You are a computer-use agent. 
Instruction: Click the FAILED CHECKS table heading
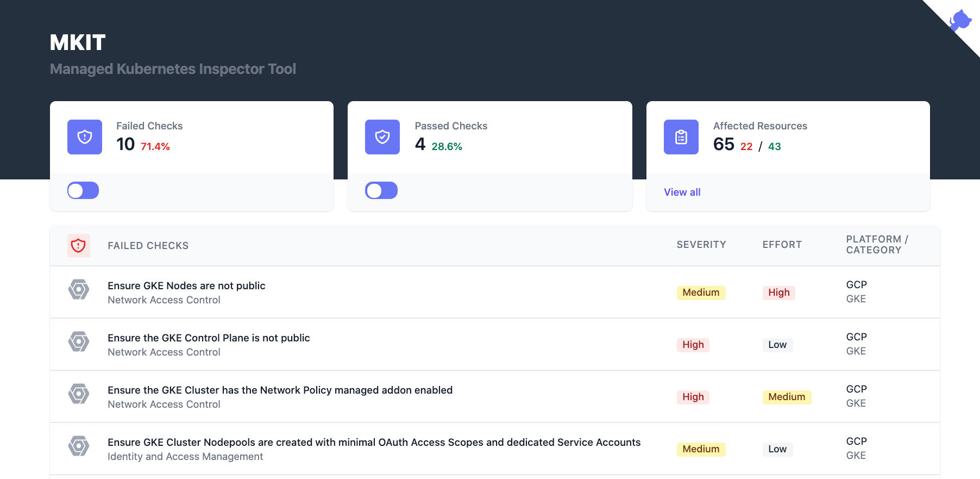(x=148, y=246)
